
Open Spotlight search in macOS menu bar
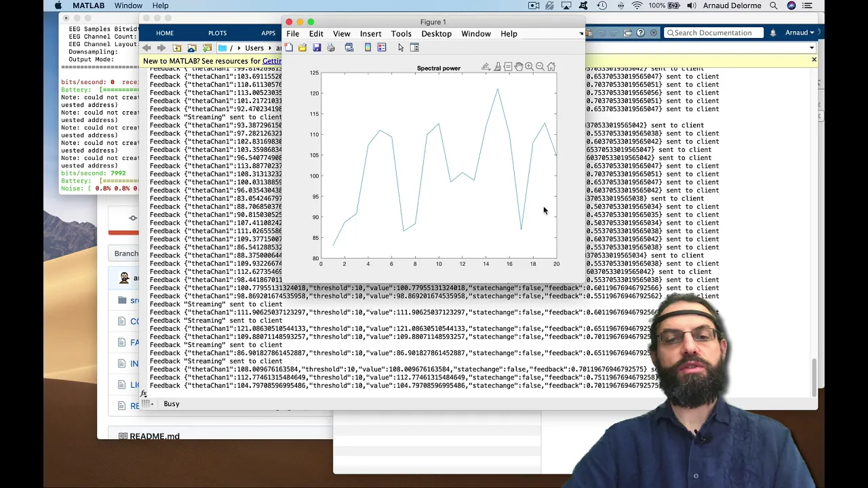tap(774, 5)
